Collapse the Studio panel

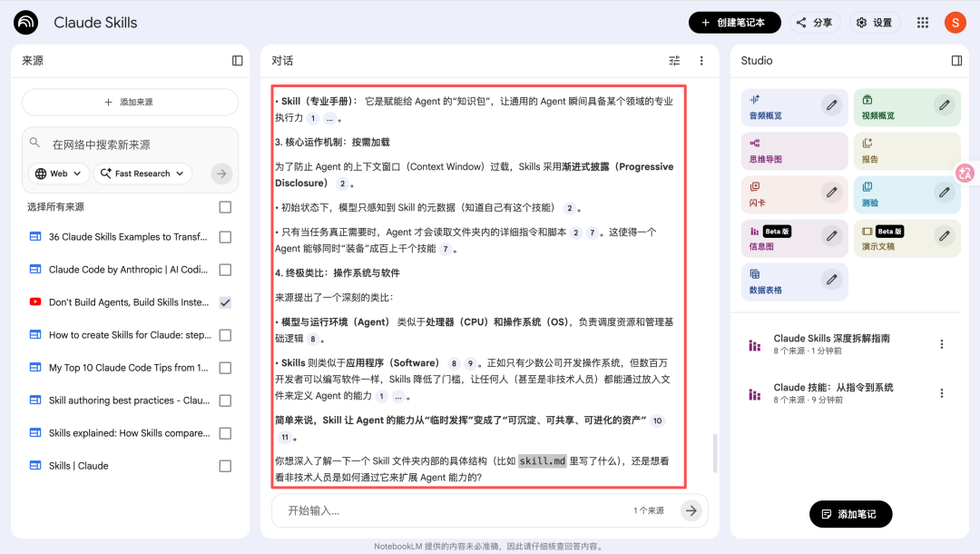pos(956,61)
